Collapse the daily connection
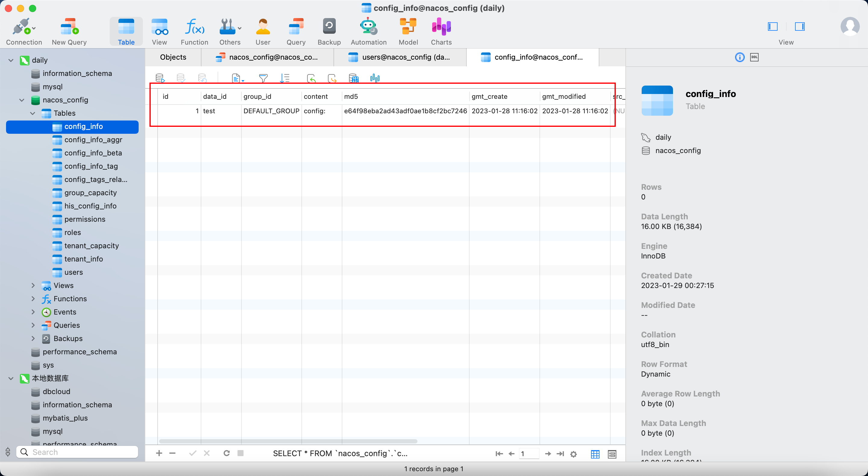This screenshot has width=868, height=476. (11, 60)
